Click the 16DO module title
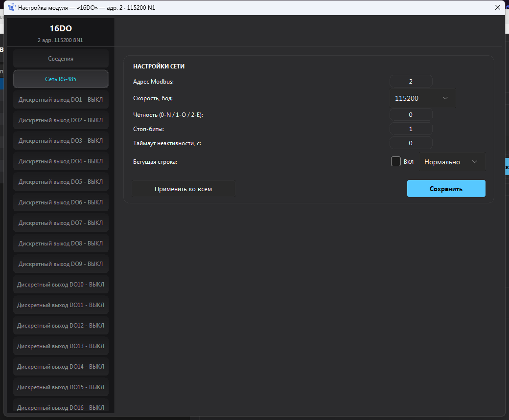The height and width of the screenshot is (420, 509). click(x=61, y=28)
